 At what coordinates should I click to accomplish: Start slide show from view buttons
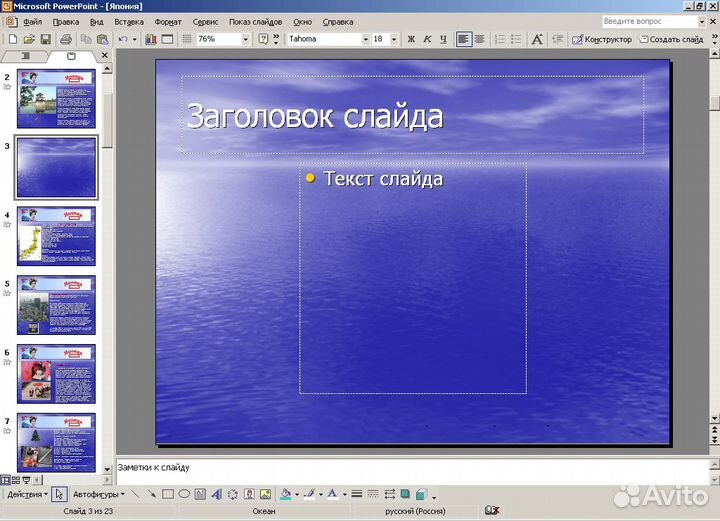[27, 480]
